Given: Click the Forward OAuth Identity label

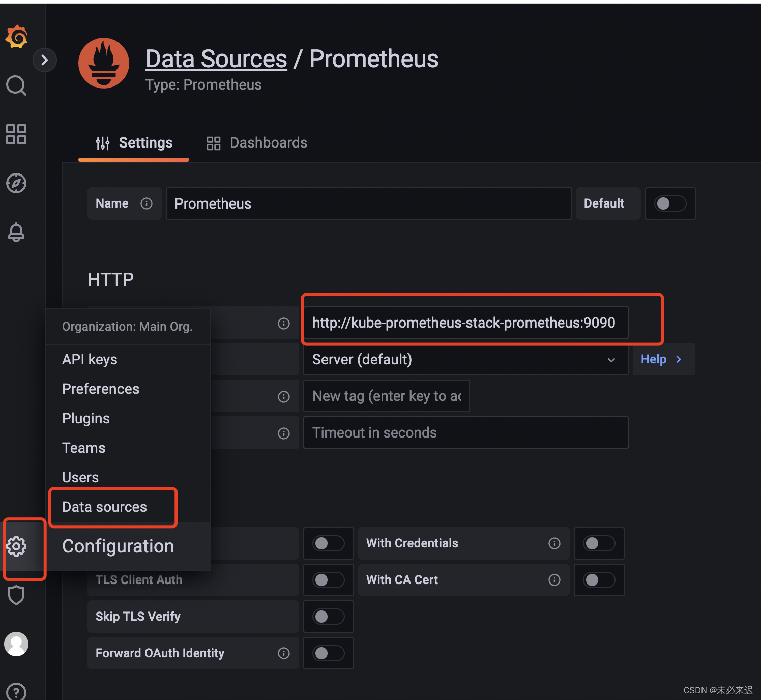Looking at the screenshot, I should coord(160,653).
